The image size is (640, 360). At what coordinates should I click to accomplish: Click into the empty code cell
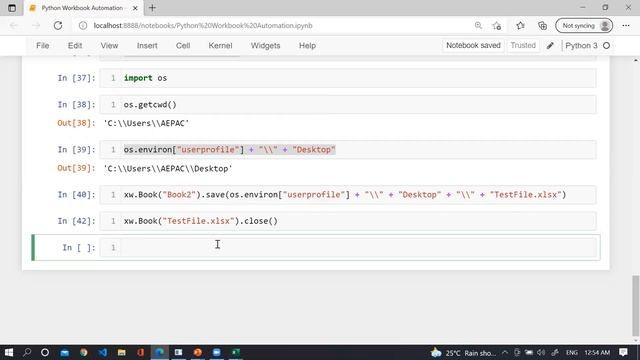click(348, 247)
